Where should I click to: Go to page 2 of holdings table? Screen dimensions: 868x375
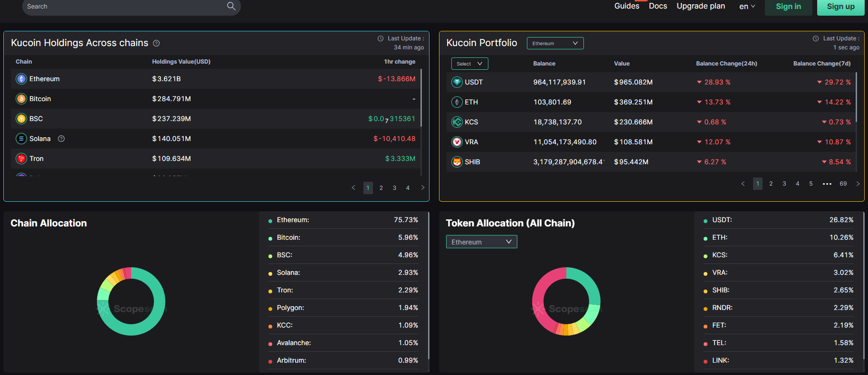pyautogui.click(x=381, y=188)
